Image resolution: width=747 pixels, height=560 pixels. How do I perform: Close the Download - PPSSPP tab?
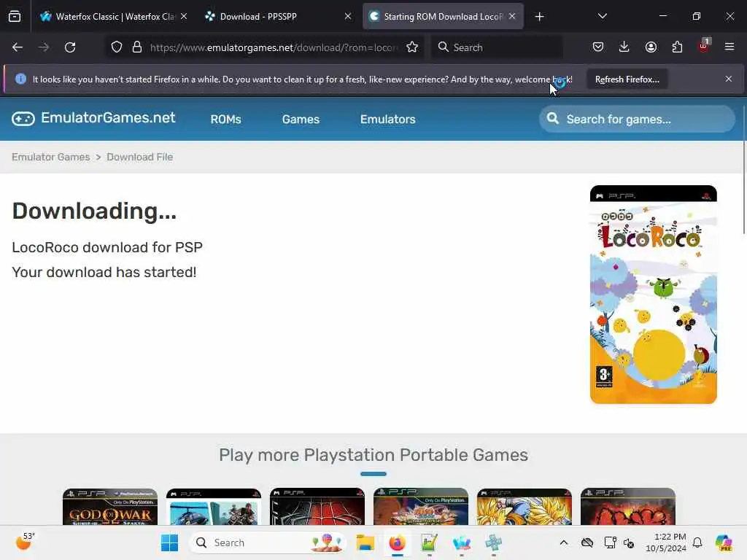[348, 16]
